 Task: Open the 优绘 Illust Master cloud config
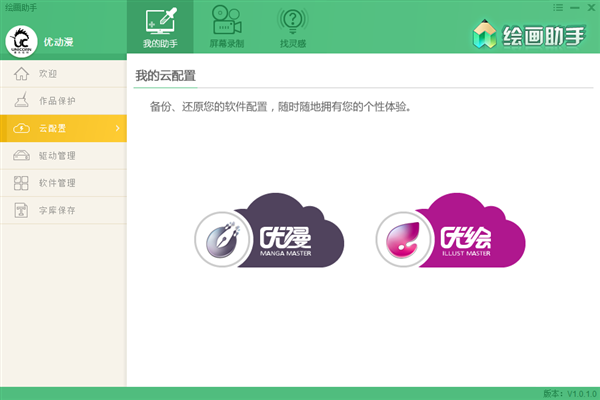pyautogui.click(x=450, y=230)
